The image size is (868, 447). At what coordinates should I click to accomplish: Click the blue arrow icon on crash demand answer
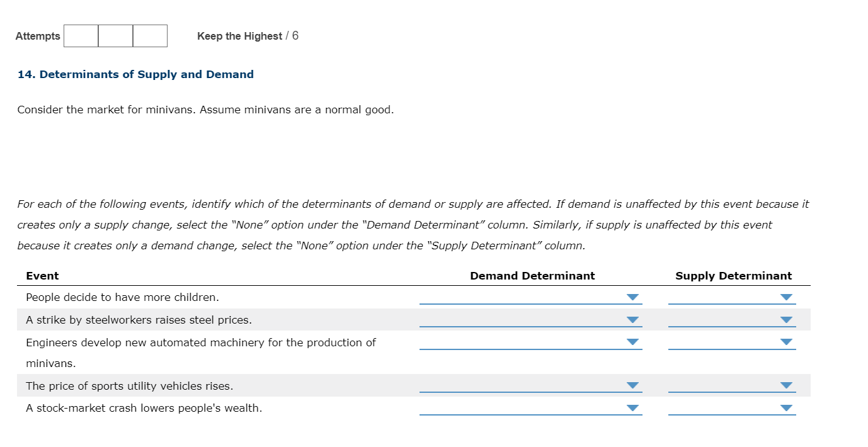632,407
